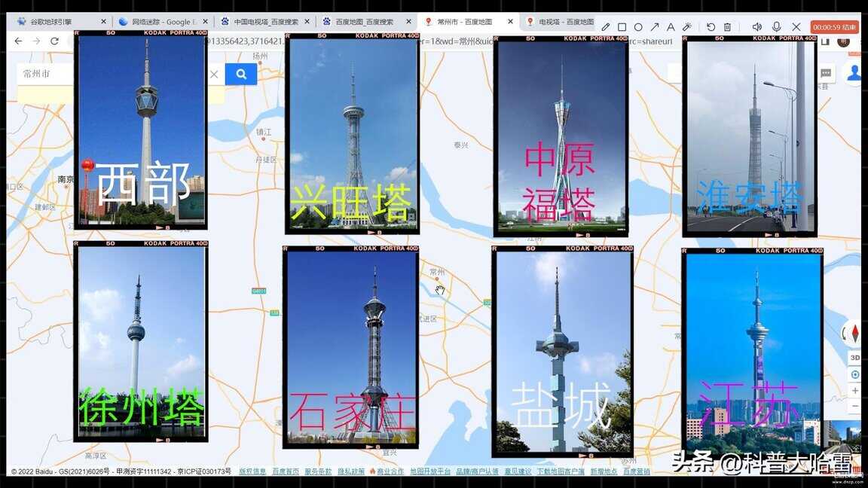Open the 西部 tower photo
This screenshot has height=488, width=868.
tap(141, 130)
